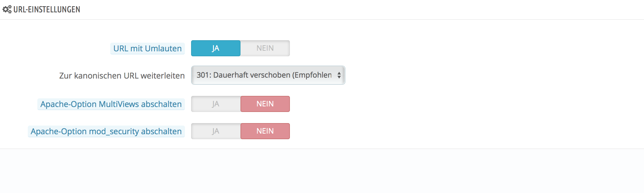This screenshot has height=193, width=644.
Task: Click the 'URL mit Umlauten' label
Action: point(147,49)
